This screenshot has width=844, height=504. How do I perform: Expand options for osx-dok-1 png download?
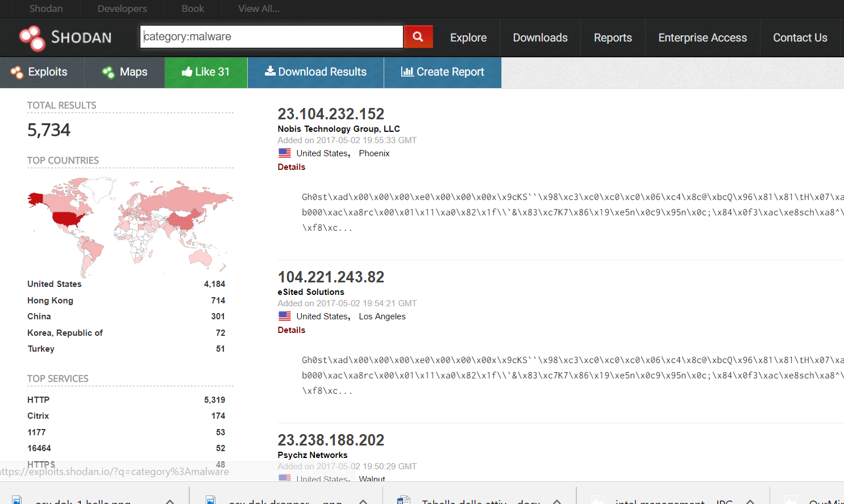170,501
